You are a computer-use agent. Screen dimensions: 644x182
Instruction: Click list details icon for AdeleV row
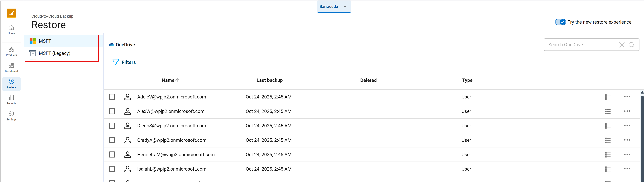coord(608,97)
